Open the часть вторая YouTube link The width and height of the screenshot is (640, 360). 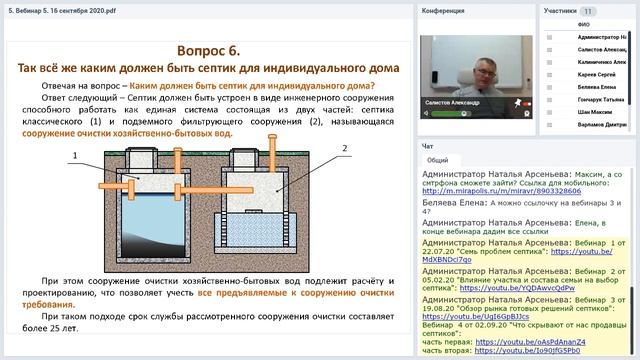[x=527, y=351]
